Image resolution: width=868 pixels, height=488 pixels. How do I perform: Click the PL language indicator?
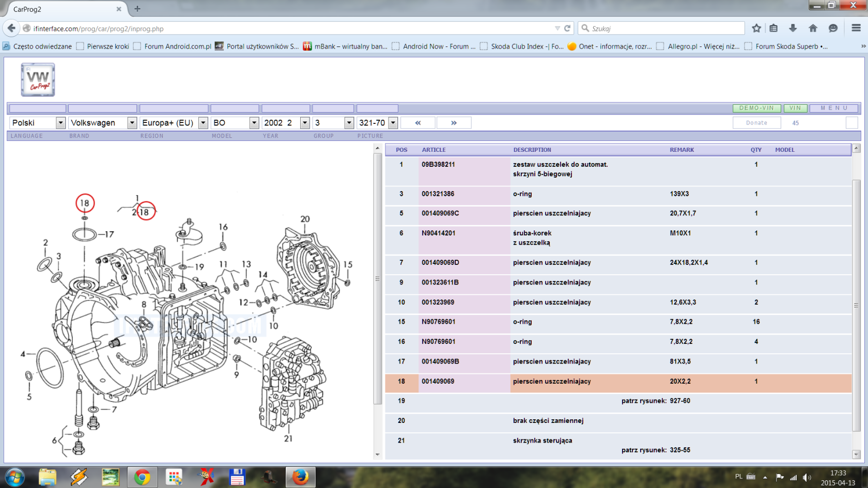pyautogui.click(x=738, y=477)
